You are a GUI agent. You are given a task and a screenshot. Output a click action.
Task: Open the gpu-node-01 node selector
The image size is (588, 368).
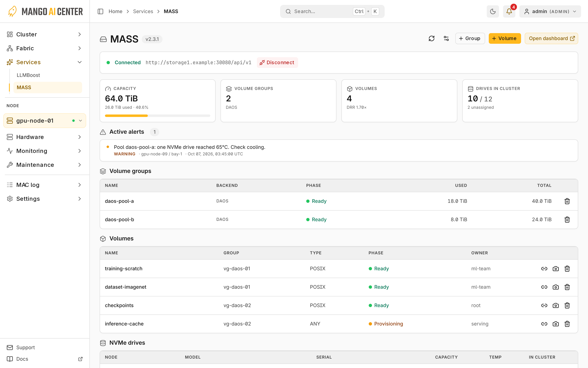45,120
